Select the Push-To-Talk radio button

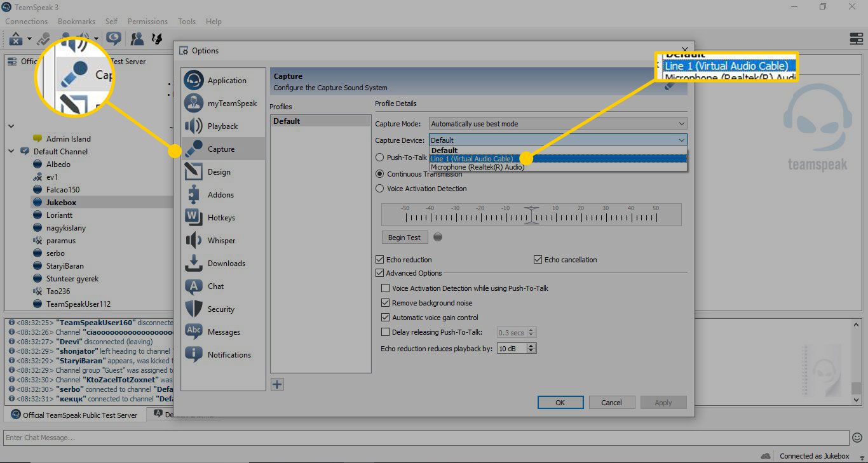coord(380,158)
